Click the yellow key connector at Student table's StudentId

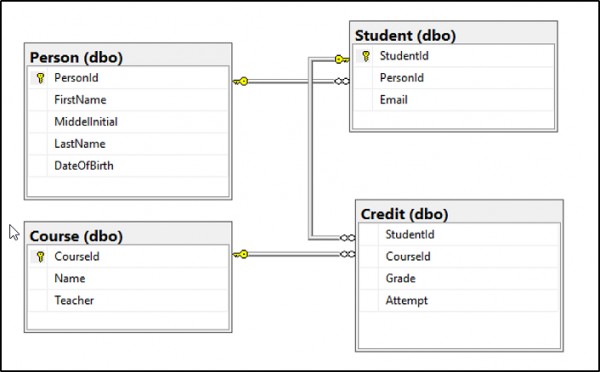pos(342,59)
